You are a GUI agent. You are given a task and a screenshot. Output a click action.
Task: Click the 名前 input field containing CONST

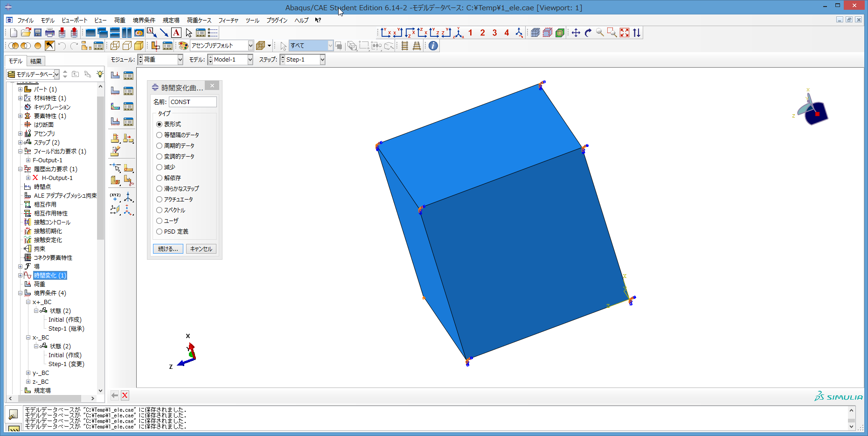click(193, 102)
